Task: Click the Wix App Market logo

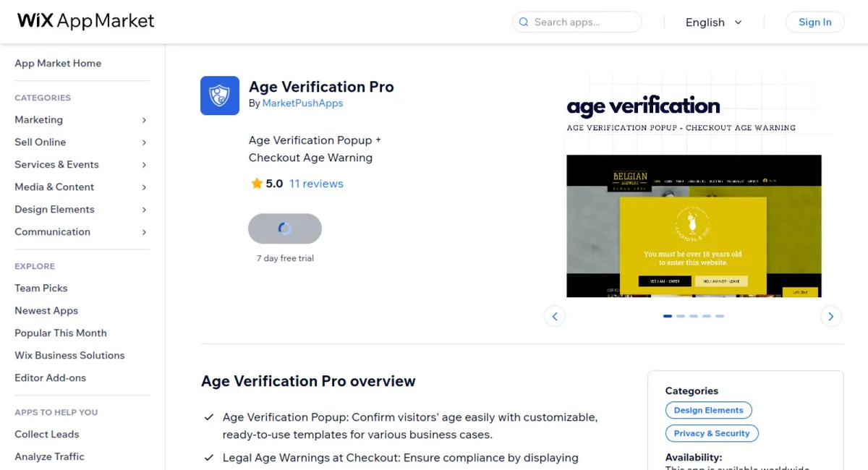Action: tap(85, 21)
